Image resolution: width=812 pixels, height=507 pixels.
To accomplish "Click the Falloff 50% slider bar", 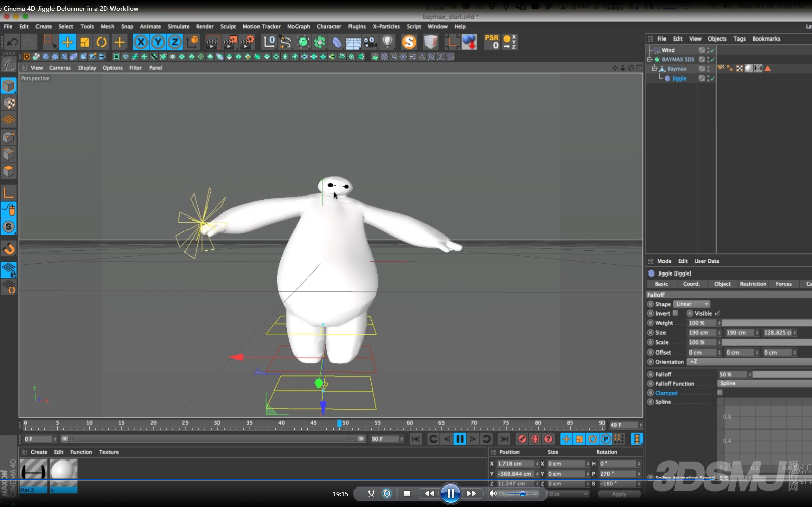I will 782,375.
